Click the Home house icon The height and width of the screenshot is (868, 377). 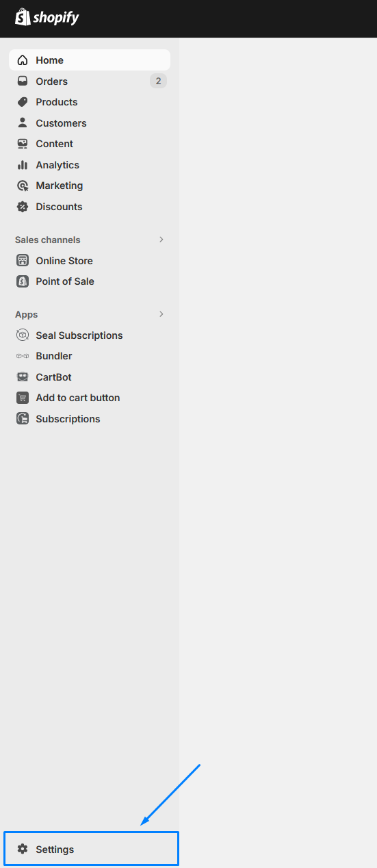coord(23,60)
